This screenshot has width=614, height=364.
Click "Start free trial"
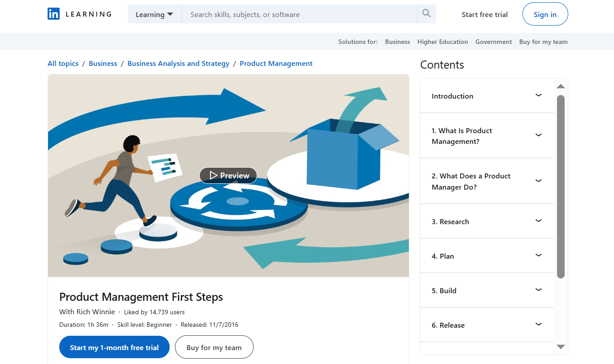485,14
